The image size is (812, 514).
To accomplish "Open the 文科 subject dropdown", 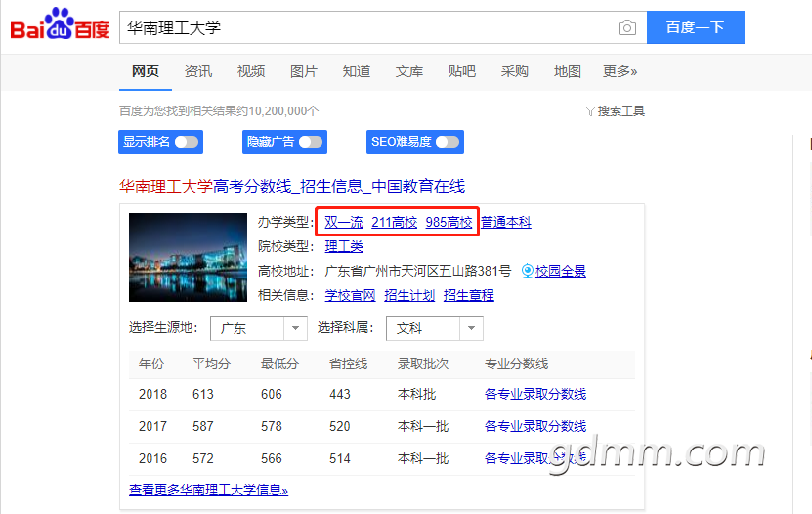I will pyautogui.click(x=435, y=328).
